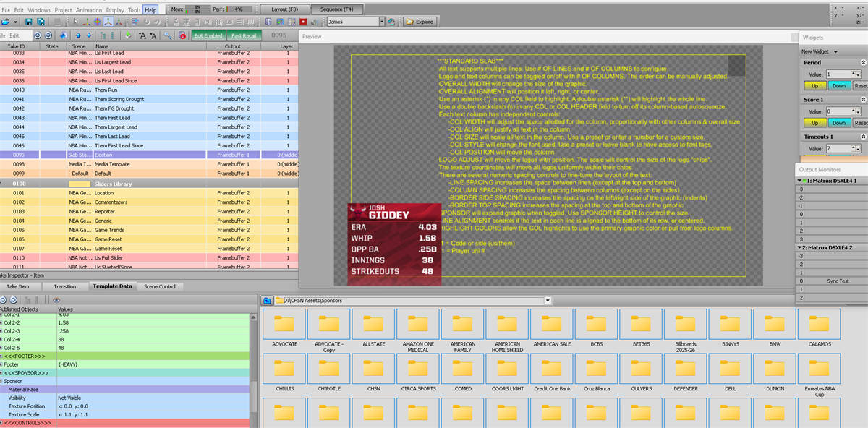Toggle the eye visibility icon in Template Data
This screenshot has height=428, width=868.
(56, 300)
